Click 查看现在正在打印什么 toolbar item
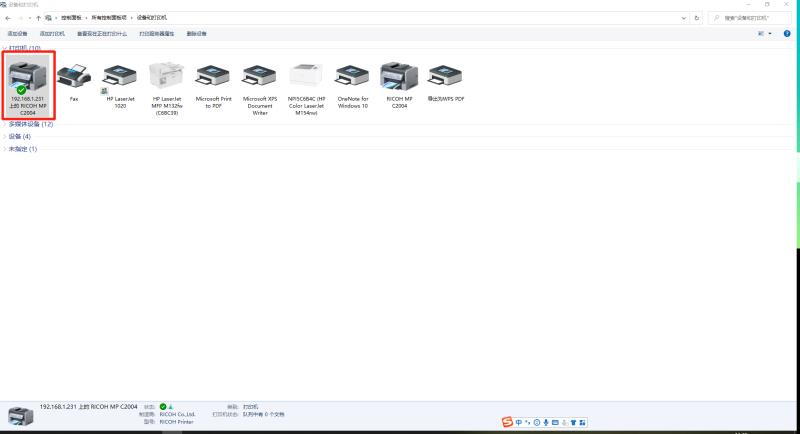 click(x=102, y=34)
